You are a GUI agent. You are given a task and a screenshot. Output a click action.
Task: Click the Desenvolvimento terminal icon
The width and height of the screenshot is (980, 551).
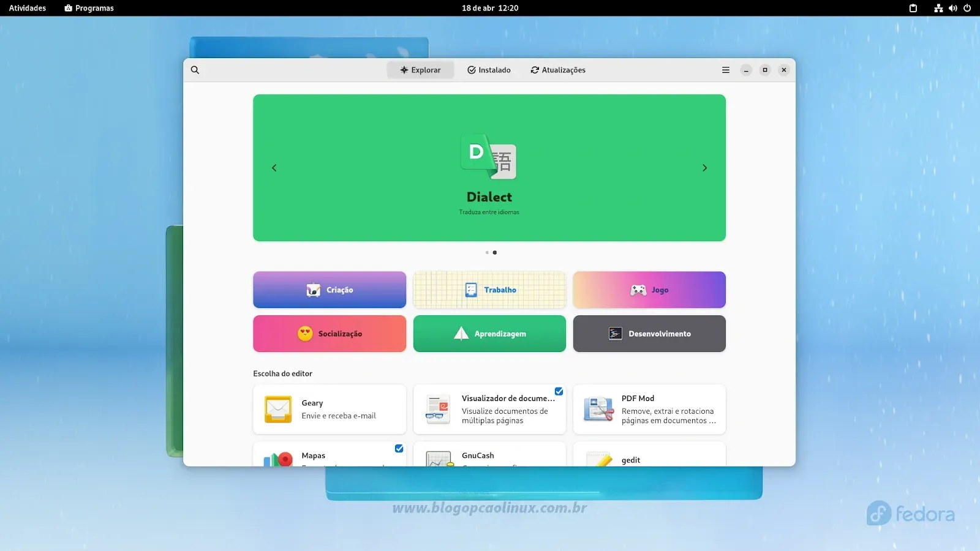coord(616,334)
